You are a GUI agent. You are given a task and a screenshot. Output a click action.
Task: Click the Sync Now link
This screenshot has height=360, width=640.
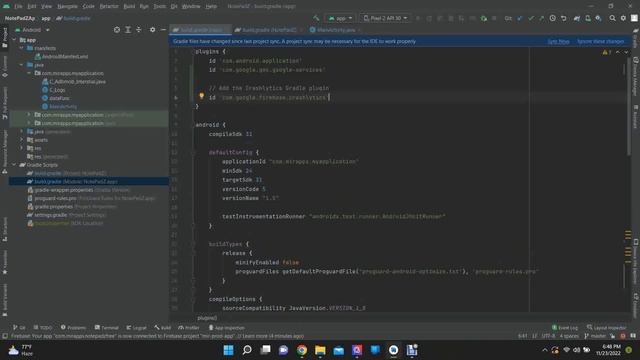click(558, 41)
